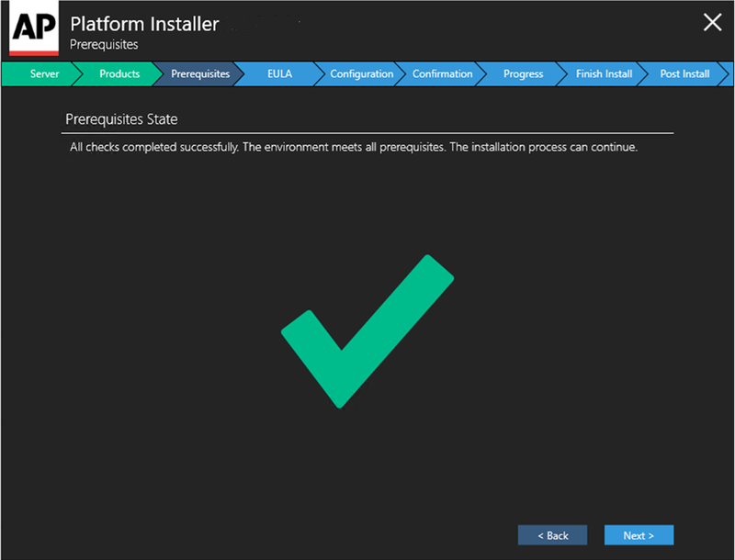Select the Prerequisites step tab
This screenshot has height=560, width=735.
click(200, 74)
